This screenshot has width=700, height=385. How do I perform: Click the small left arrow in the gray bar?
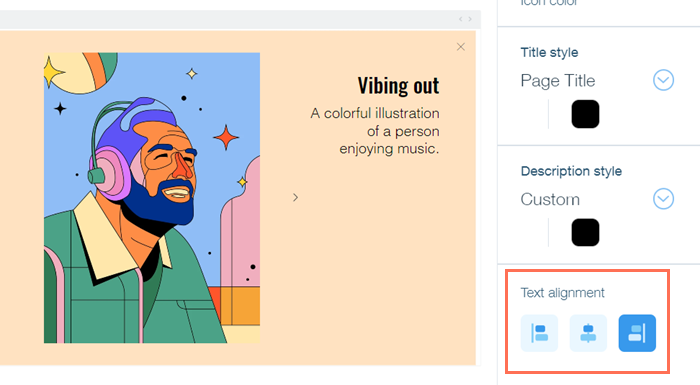point(461,19)
